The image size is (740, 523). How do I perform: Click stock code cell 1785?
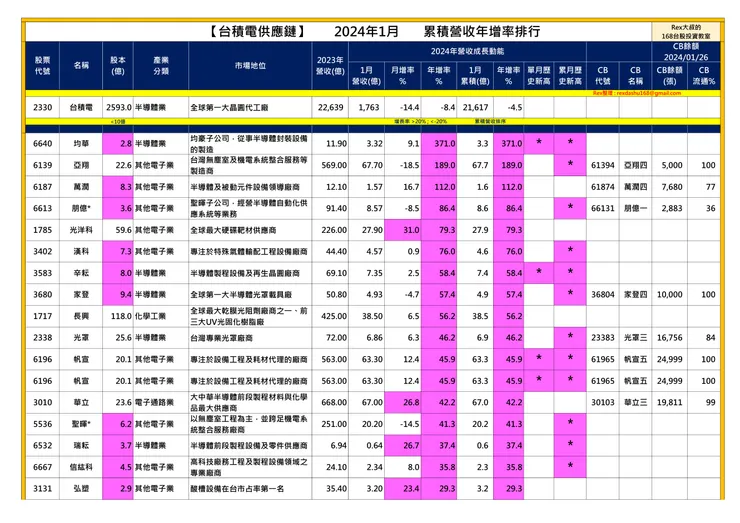click(x=42, y=230)
